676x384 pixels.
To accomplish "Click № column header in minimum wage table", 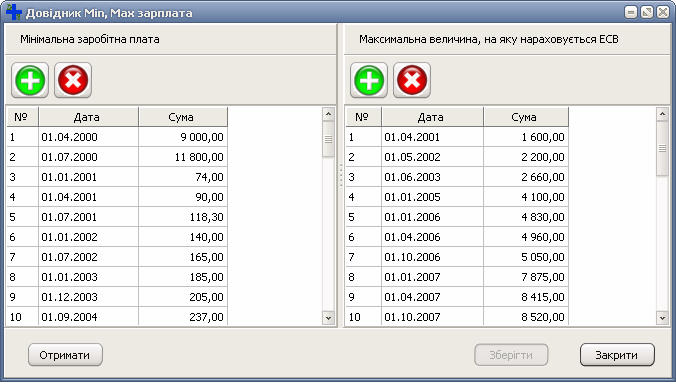I will [22, 117].
